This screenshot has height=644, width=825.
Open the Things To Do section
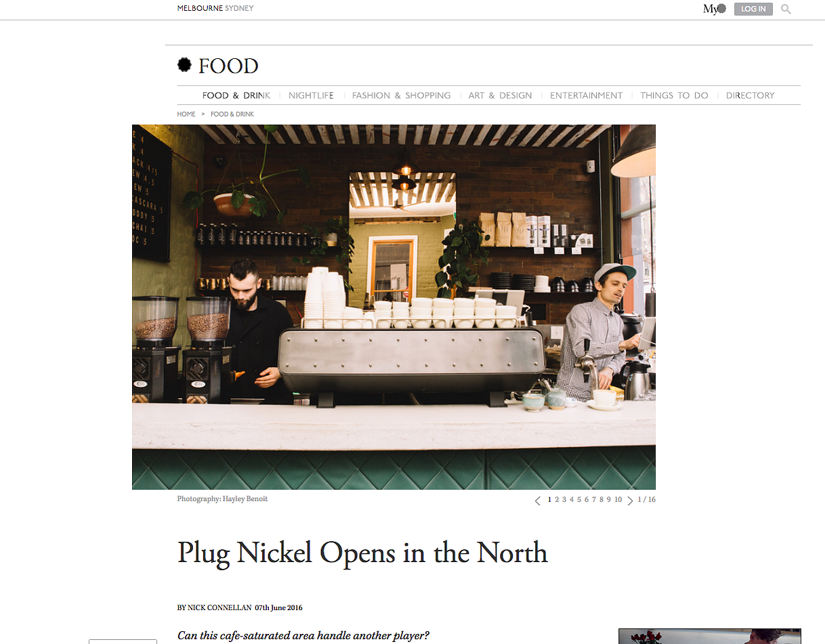(674, 95)
